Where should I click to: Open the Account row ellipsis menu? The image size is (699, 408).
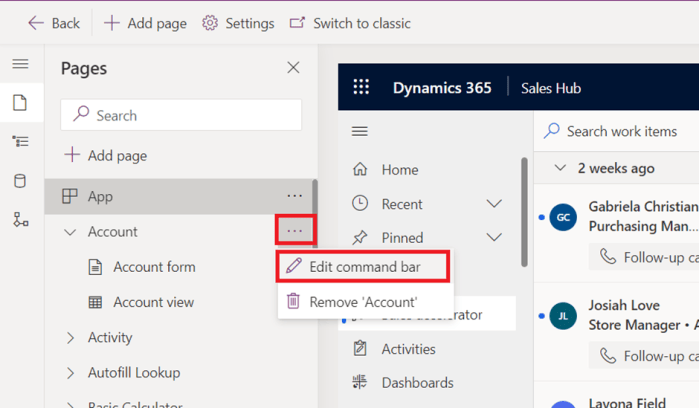pyautogui.click(x=295, y=230)
